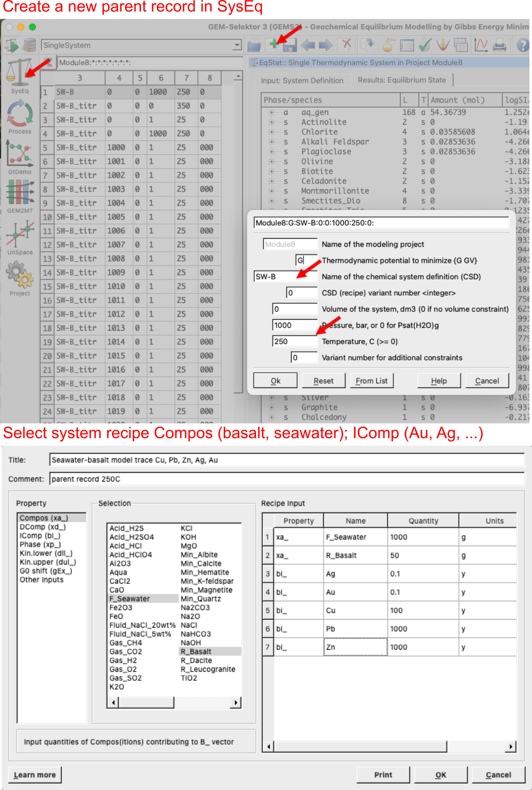Click the filter tool icon beside Module8 key
Viewport: 532px width, 790px height.
coord(48,62)
